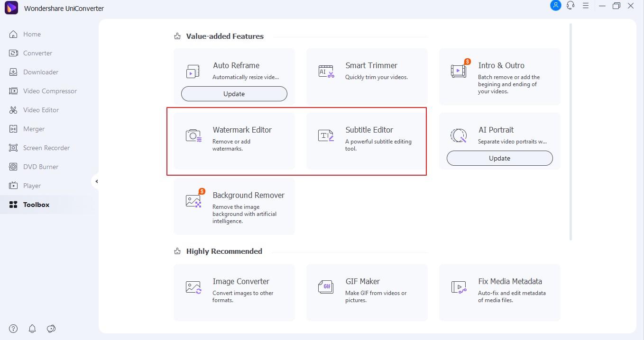Screen dimensions: 644x340
Task: Go to the Home menu item
Action: 32,34
